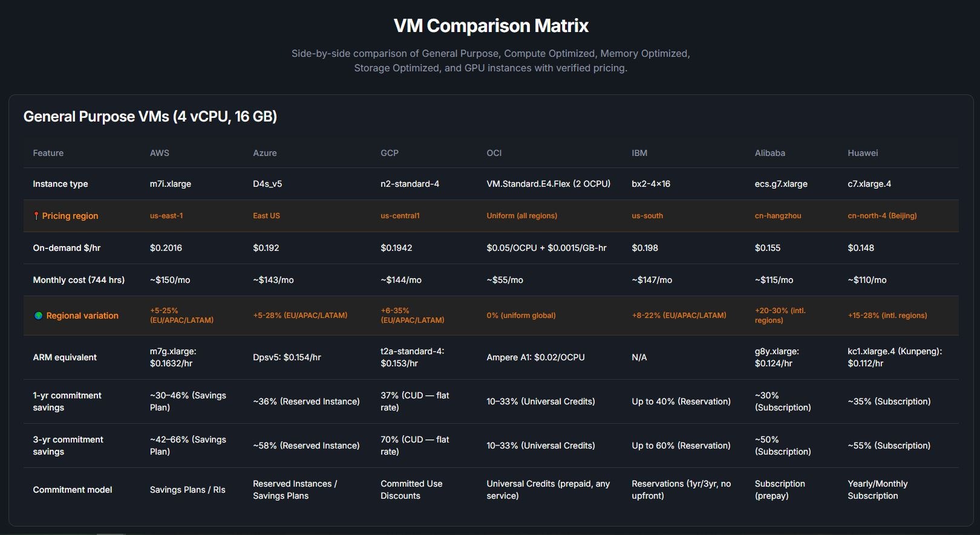Click '37% (CUD — flat rate)' cell

pos(415,401)
